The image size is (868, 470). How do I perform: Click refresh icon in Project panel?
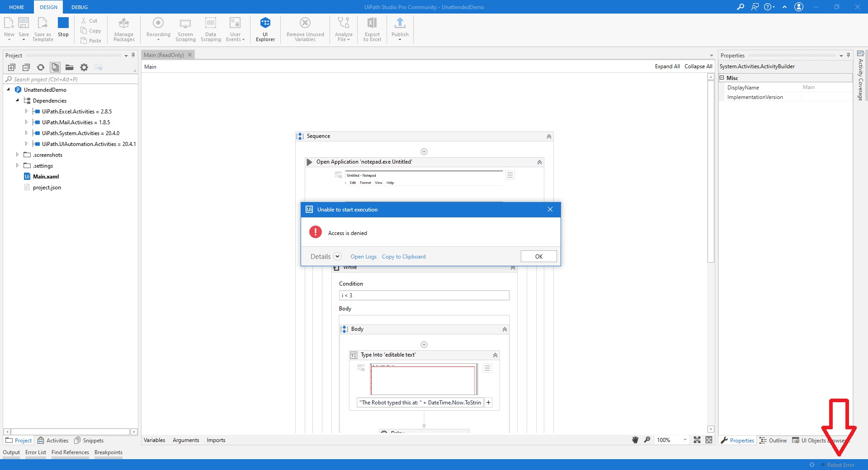coord(41,67)
